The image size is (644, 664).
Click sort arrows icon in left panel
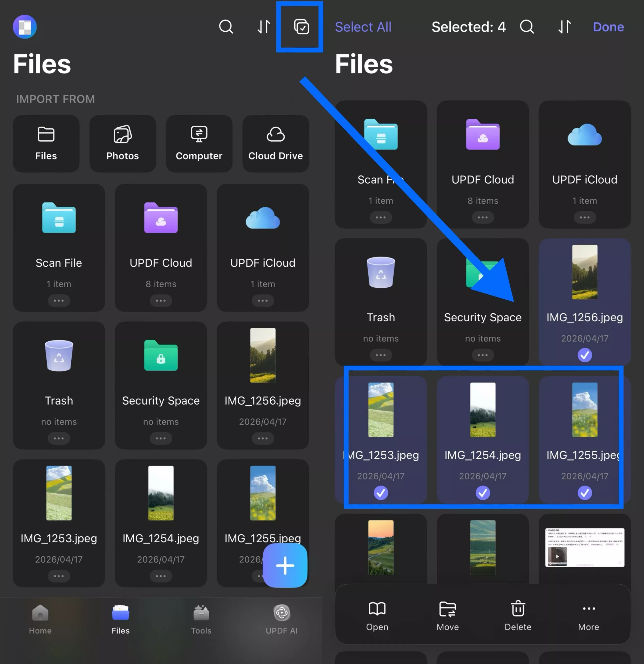pos(264,27)
